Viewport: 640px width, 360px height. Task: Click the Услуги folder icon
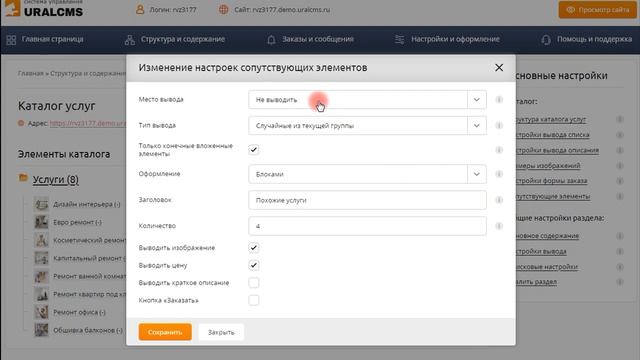[x=23, y=178]
